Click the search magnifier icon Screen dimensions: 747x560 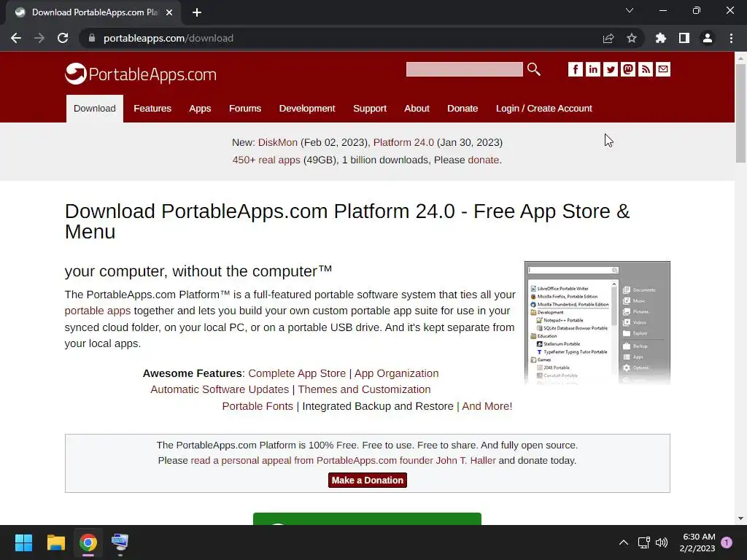pyautogui.click(x=533, y=69)
